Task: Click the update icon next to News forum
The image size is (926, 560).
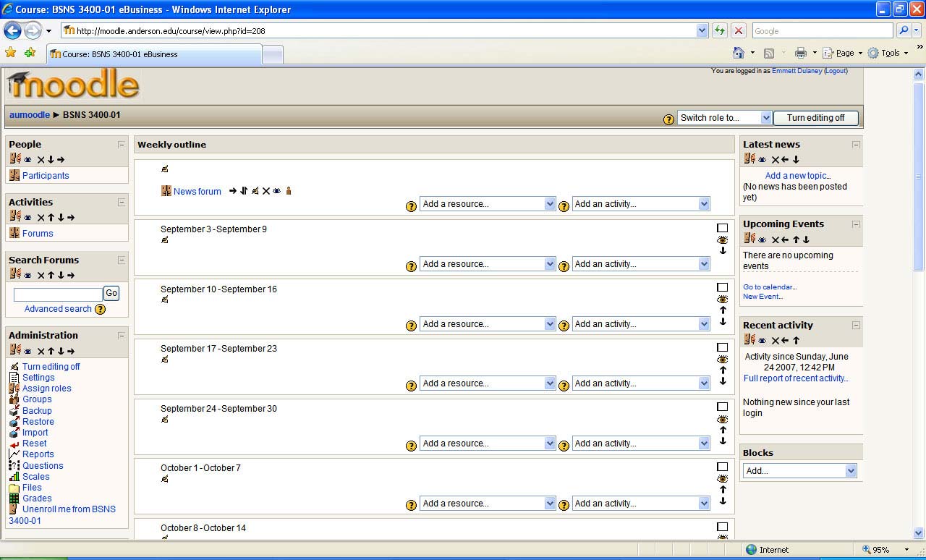Action: (x=255, y=191)
